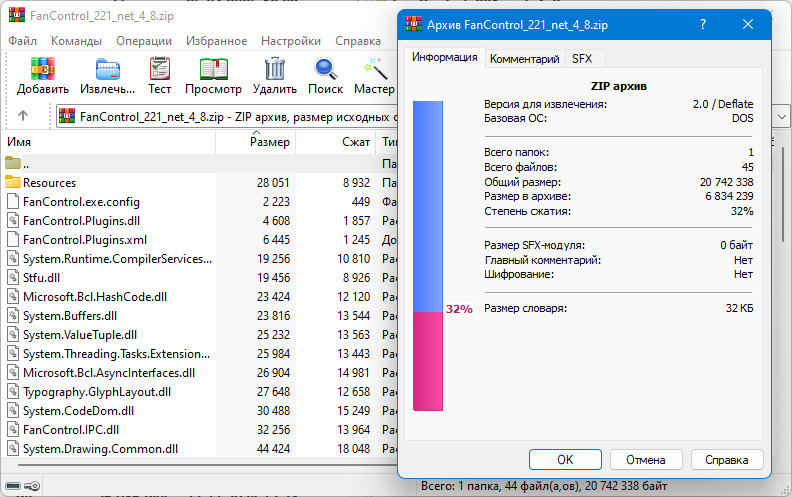
Task: Click the key password icon in status bar
Action: click(x=32, y=486)
